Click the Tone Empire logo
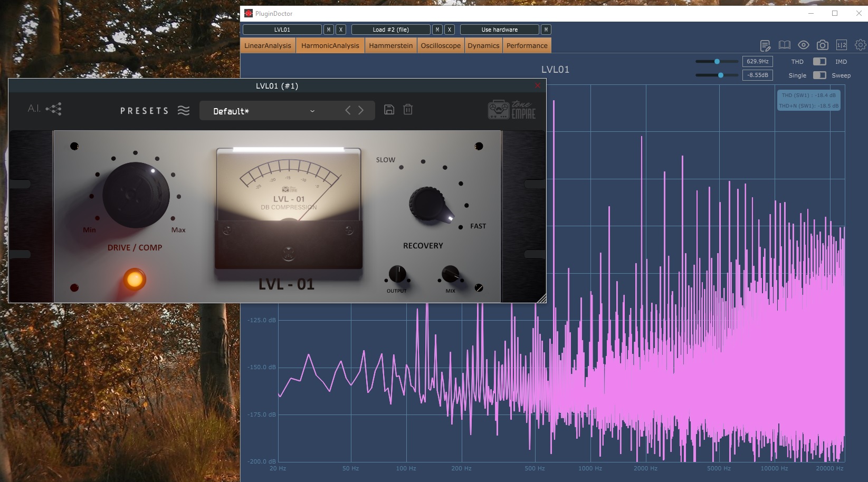 pyautogui.click(x=512, y=110)
